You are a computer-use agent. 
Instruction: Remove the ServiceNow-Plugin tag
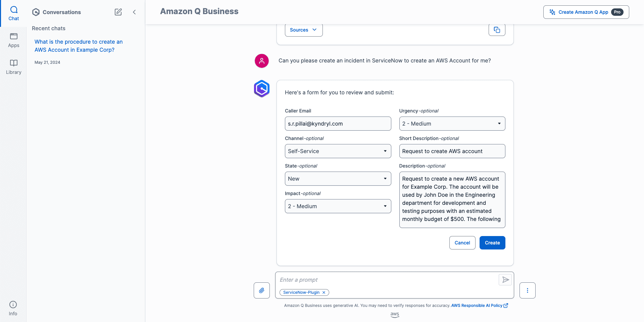(x=324, y=292)
